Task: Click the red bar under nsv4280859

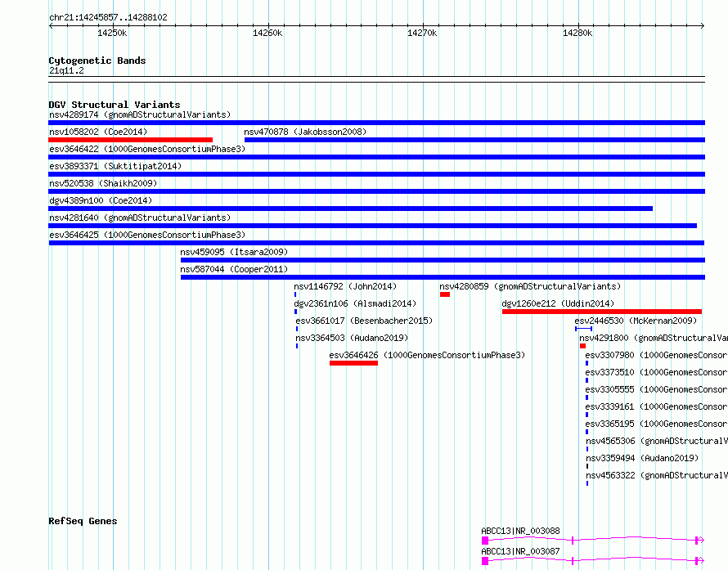Action: coord(445,294)
